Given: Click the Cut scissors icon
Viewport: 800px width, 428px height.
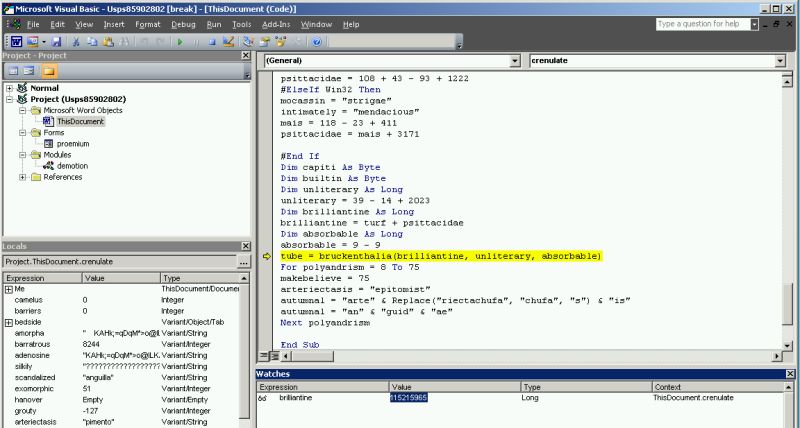Looking at the screenshot, I should (x=76, y=42).
